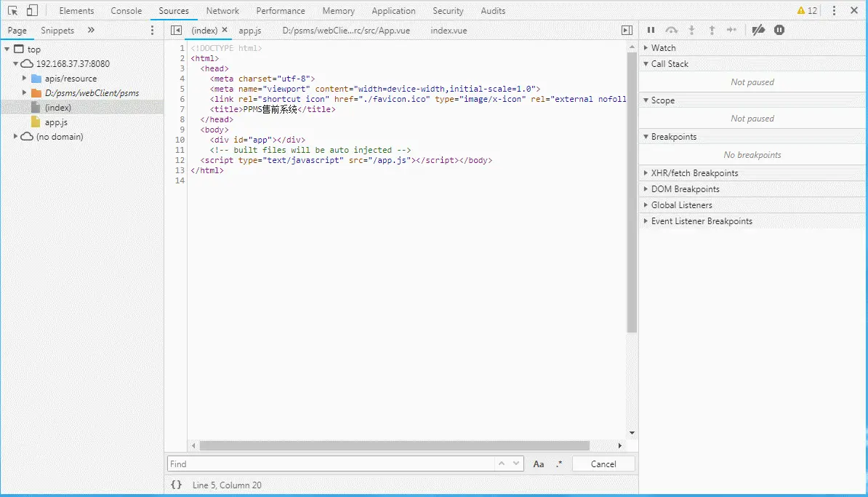Viewport: 868px width, 497px height.
Task: Toggle regular expression search
Action: tap(559, 464)
